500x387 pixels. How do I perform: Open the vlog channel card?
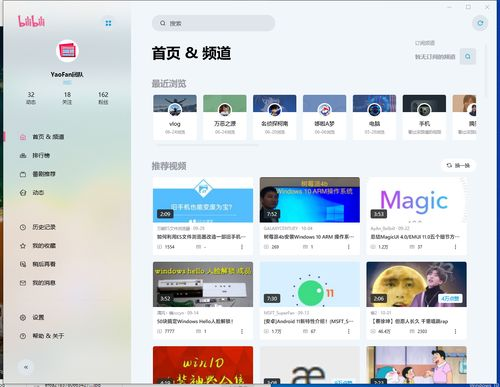[175, 117]
